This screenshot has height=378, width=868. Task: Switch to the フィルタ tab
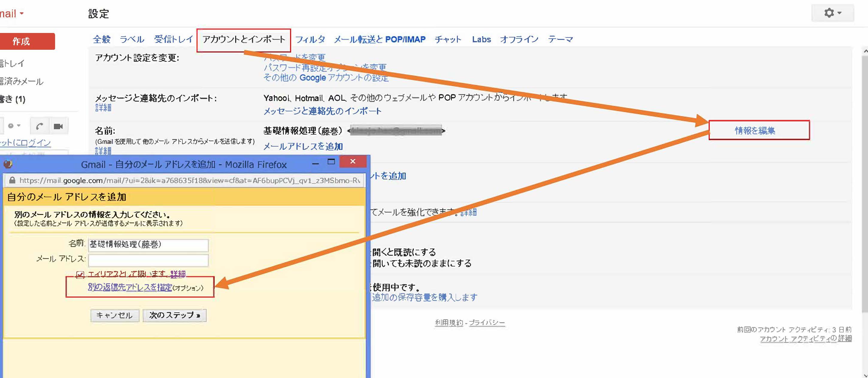[310, 40]
